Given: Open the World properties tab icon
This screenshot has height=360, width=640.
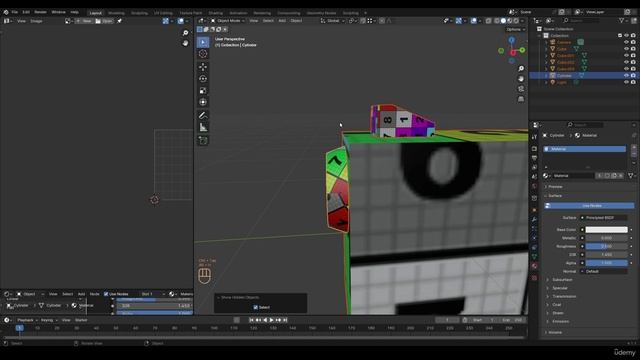Looking at the screenshot, I should pyautogui.click(x=534, y=186).
